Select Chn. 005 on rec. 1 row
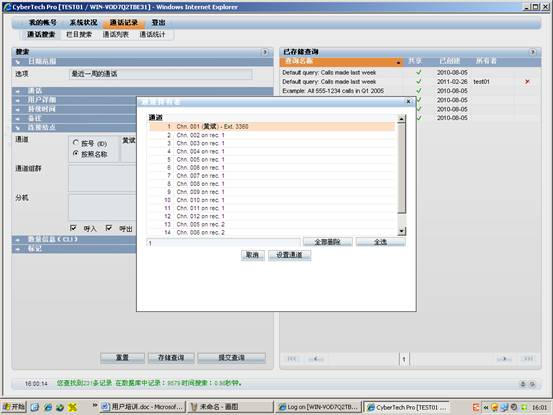553x415 pixels. [x=272, y=159]
